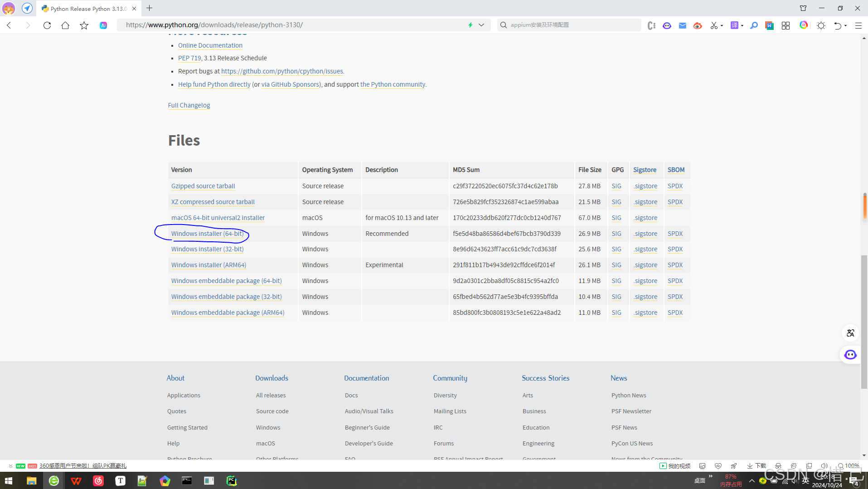Open the Weibo extension icon

click(698, 25)
